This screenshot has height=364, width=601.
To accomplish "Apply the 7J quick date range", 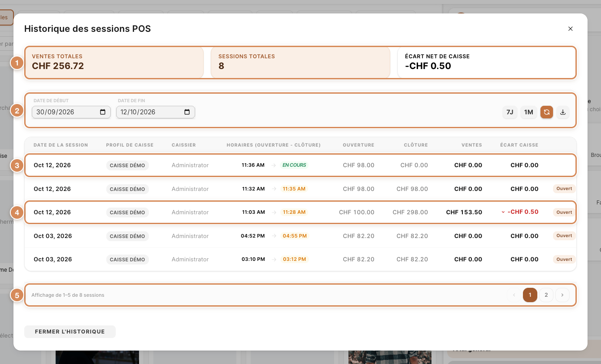I will tap(510, 112).
